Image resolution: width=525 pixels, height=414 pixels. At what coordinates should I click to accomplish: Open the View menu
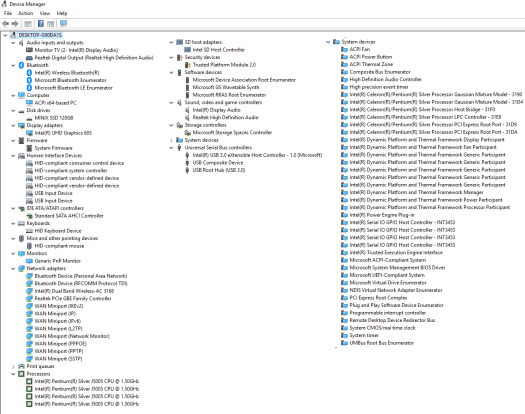tap(45, 13)
